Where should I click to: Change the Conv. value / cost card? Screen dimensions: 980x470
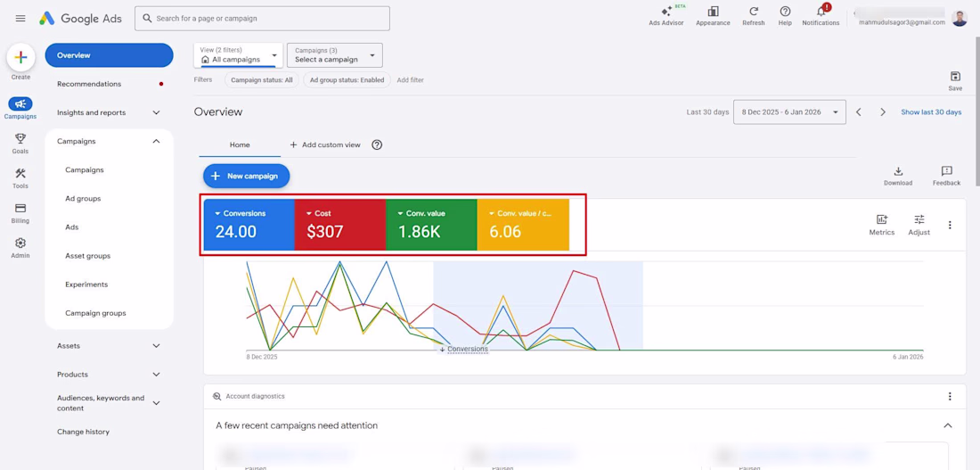tap(523, 225)
